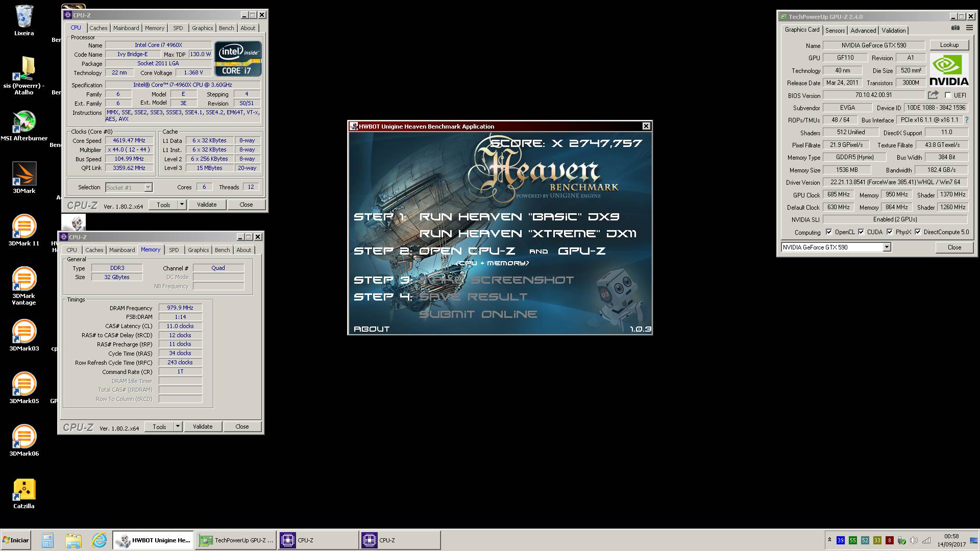Toggle the CUDA checkbox
This screenshot has width=980, height=551.
click(x=861, y=232)
